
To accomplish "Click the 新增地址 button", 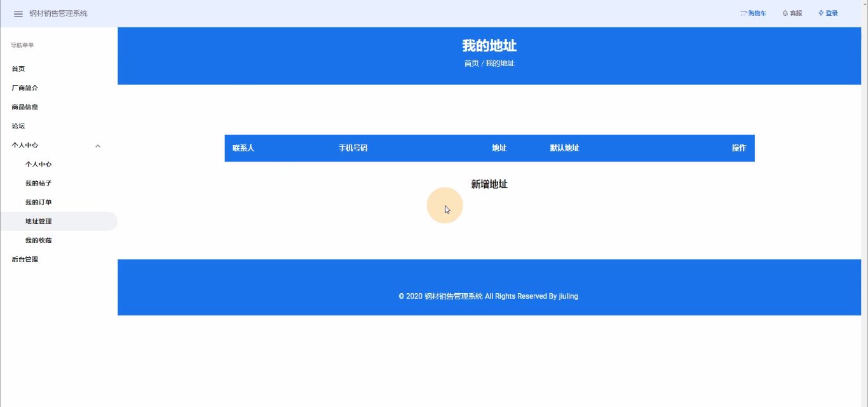I will [x=489, y=184].
